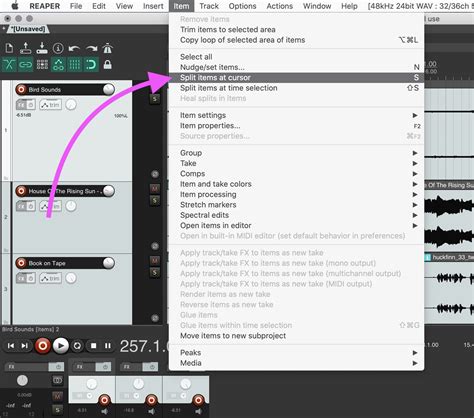Toggle the lock icon in toolbar
The image size is (474, 418).
point(107,64)
